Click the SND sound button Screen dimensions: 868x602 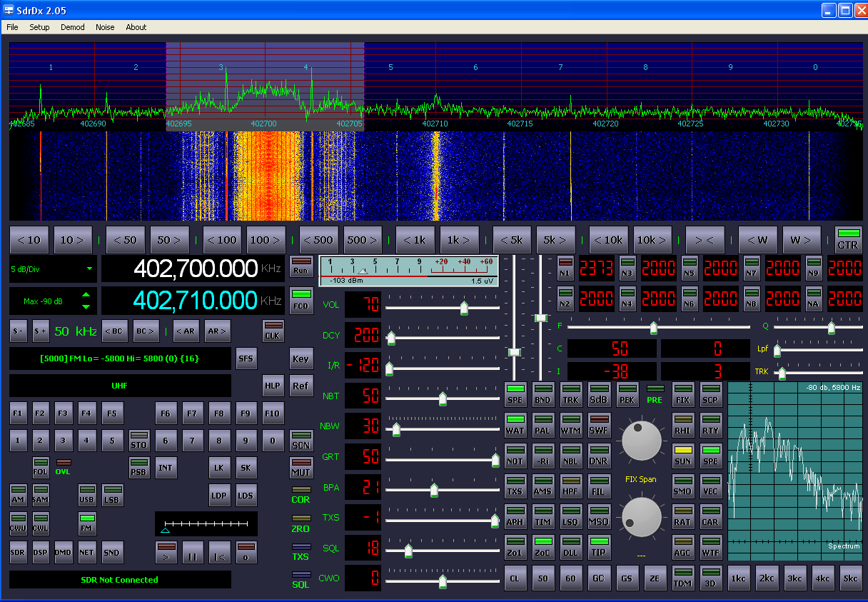(111, 552)
